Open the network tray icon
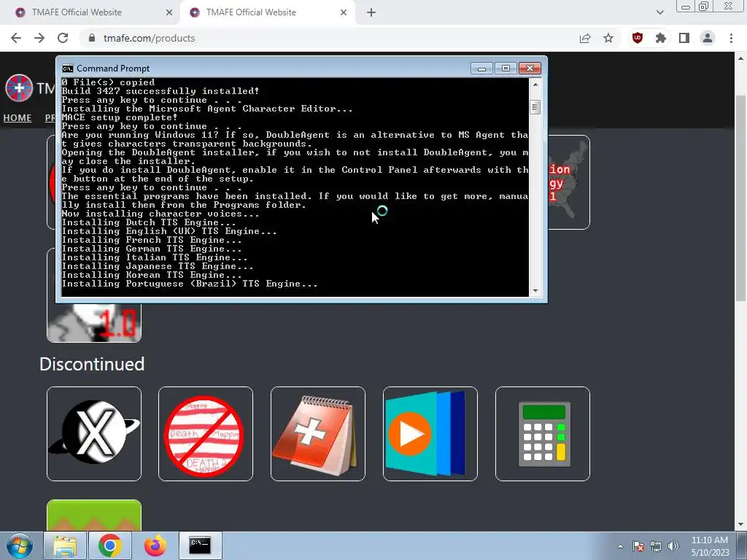 pos(656,546)
